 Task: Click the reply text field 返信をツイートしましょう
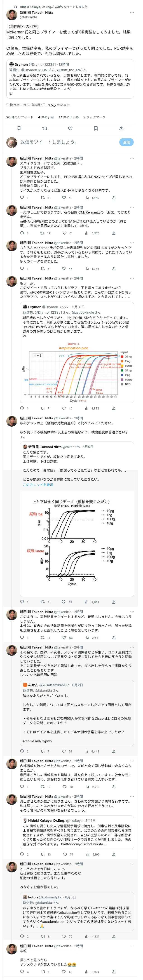pyautogui.click(x=49, y=142)
